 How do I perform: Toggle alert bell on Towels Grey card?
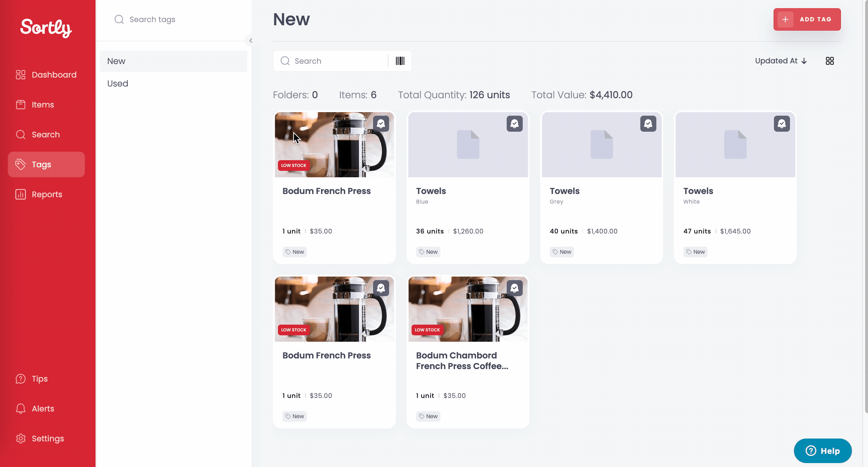(648, 124)
